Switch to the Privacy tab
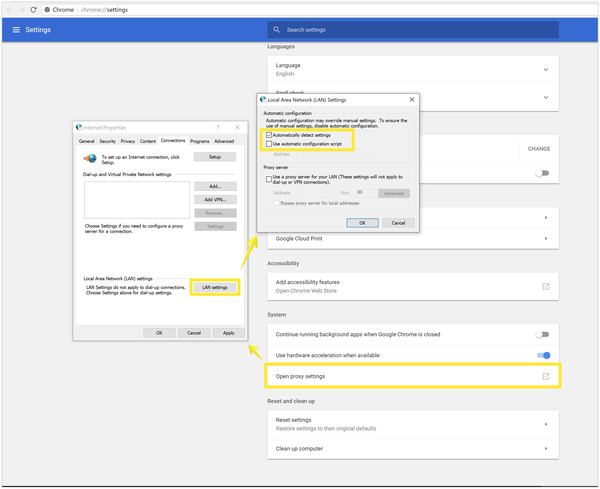Screen dimensions: 600x489 pos(128,141)
